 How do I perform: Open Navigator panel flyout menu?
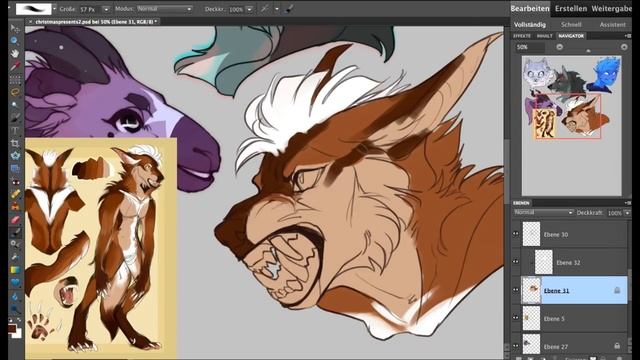click(627, 36)
